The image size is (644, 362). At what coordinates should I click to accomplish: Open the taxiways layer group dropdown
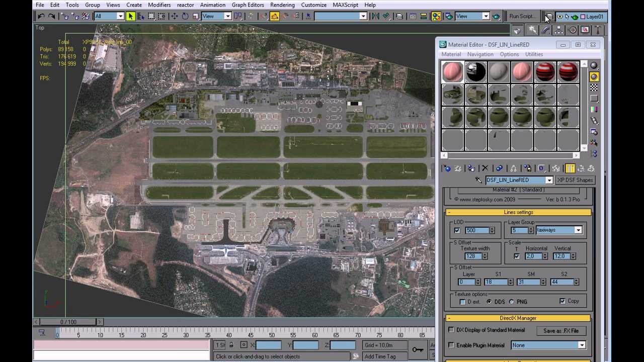point(578,230)
